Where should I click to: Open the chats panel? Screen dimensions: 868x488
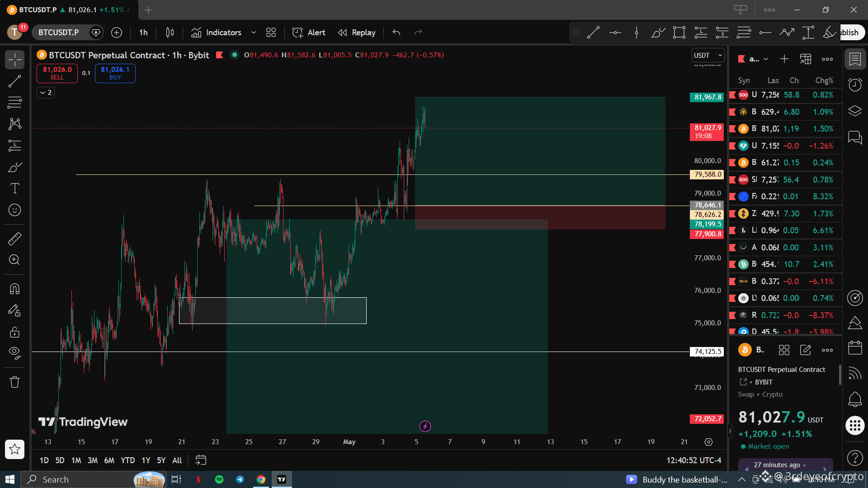(x=855, y=137)
